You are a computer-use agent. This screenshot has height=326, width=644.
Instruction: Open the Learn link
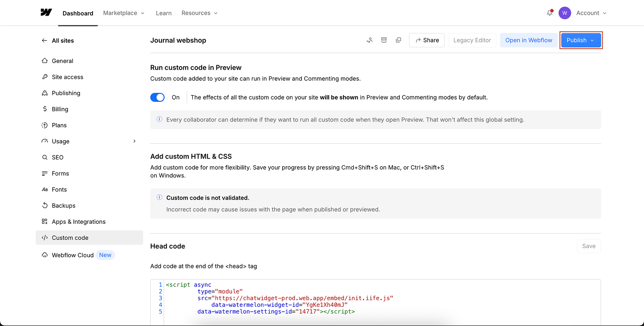tap(164, 13)
